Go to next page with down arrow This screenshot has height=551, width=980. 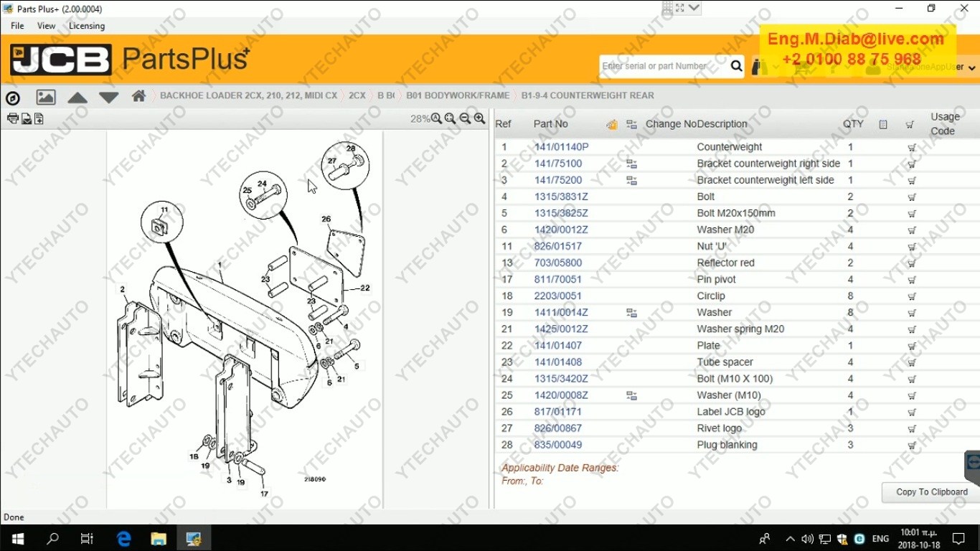pos(109,98)
